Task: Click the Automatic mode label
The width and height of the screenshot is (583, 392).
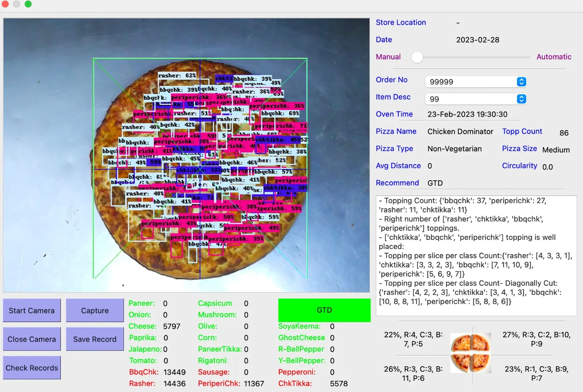Action: (554, 57)
